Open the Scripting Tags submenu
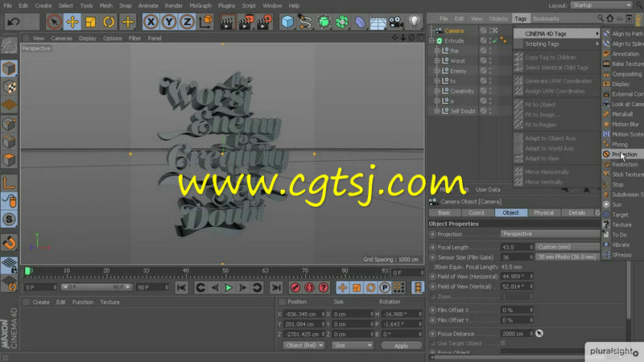Image resolution: width=644 pixels, height=362 pixels. point(557,44)
